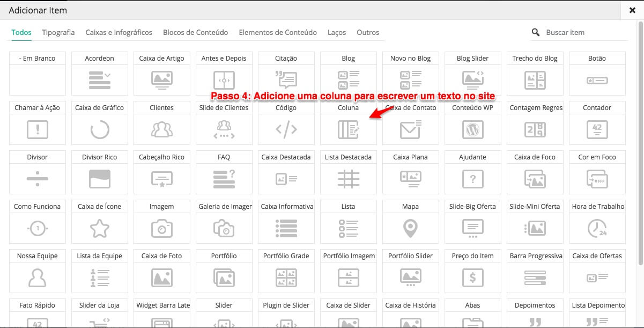644x328 pixels.
Task: Add the Acordeon item
Action: point(100,80)
